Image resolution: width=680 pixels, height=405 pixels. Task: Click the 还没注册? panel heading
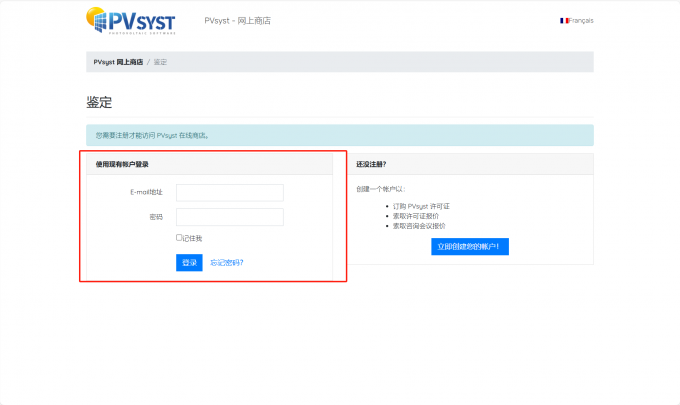pos(371,164)
